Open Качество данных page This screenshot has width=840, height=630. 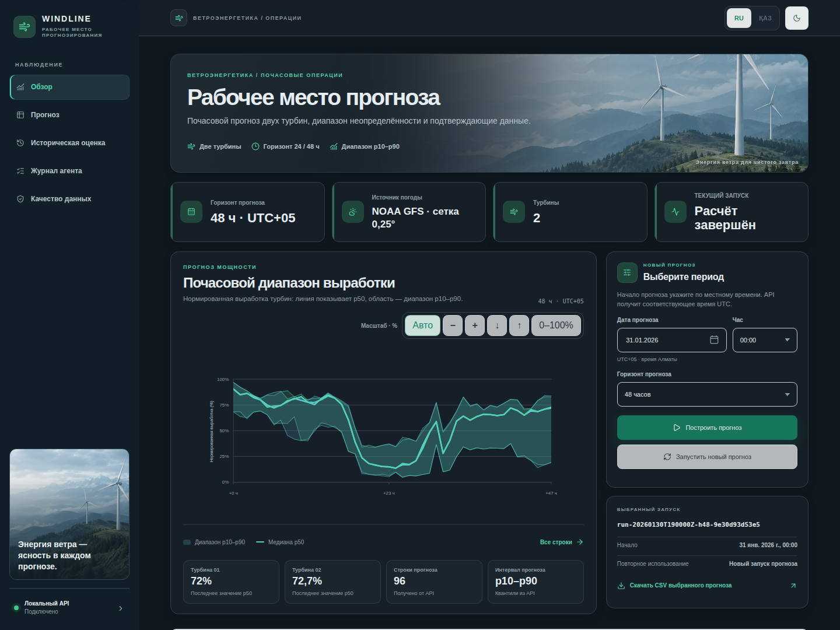[69, 199]
